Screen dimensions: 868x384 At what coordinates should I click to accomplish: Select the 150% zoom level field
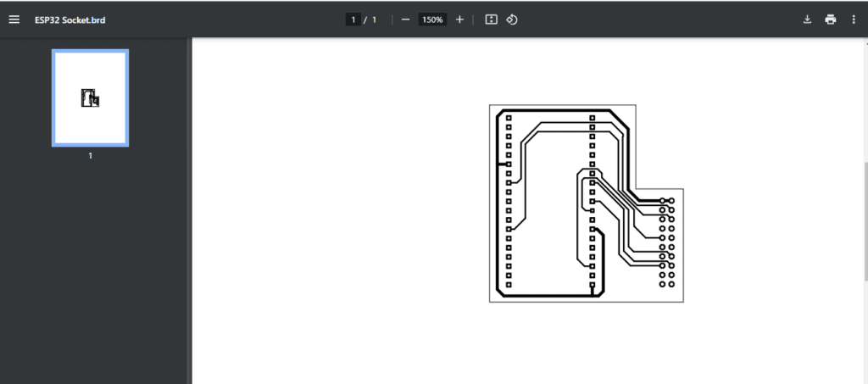point(432,19)
